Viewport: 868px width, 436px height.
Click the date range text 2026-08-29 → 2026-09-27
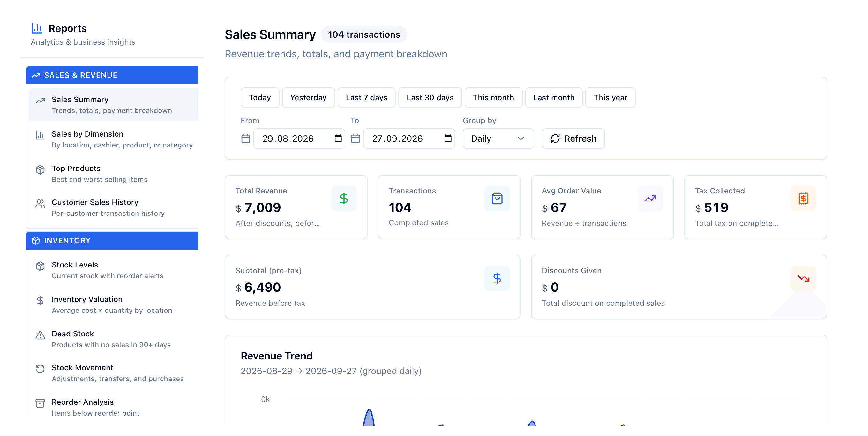tap(299, 371)
